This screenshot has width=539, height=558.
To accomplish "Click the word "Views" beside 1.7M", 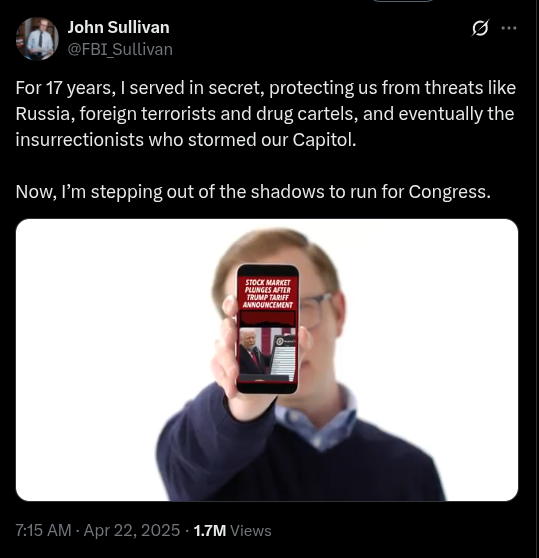I will [x=251, y=531].
